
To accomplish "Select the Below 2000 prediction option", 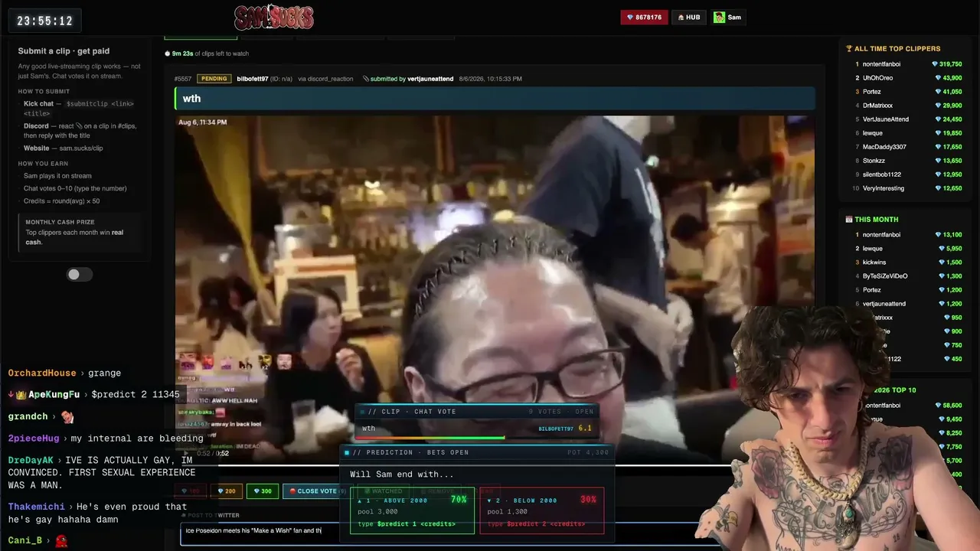I will point(542,510).
